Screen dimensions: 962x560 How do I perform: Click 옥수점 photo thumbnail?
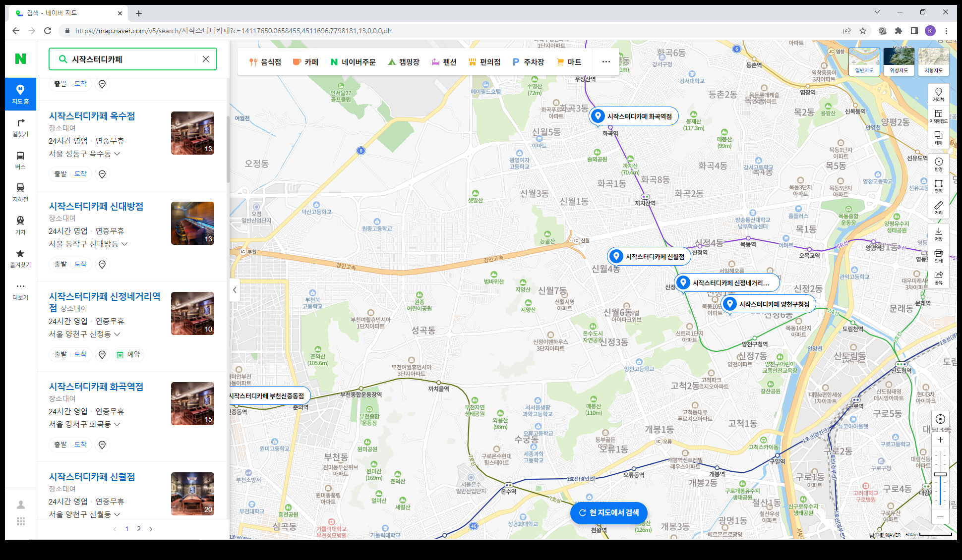coord(193,133)
